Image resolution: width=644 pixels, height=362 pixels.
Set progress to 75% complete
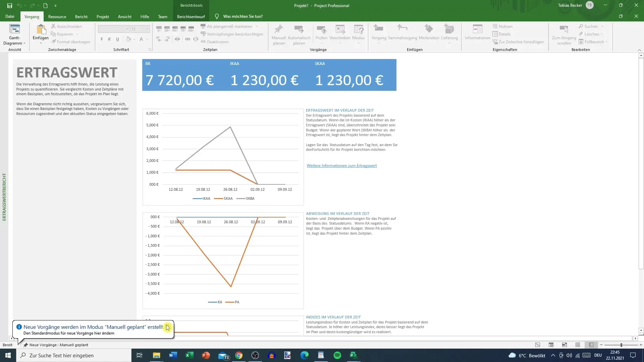click(183, 28)
